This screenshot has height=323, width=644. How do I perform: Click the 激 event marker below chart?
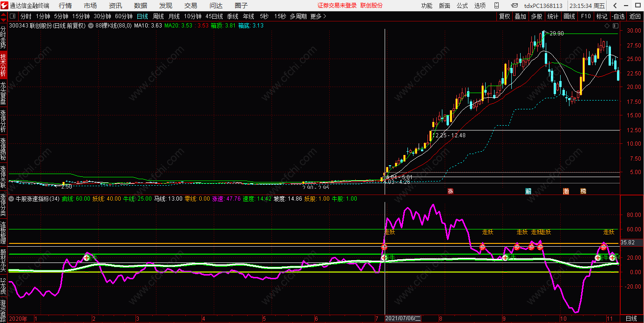566,191
